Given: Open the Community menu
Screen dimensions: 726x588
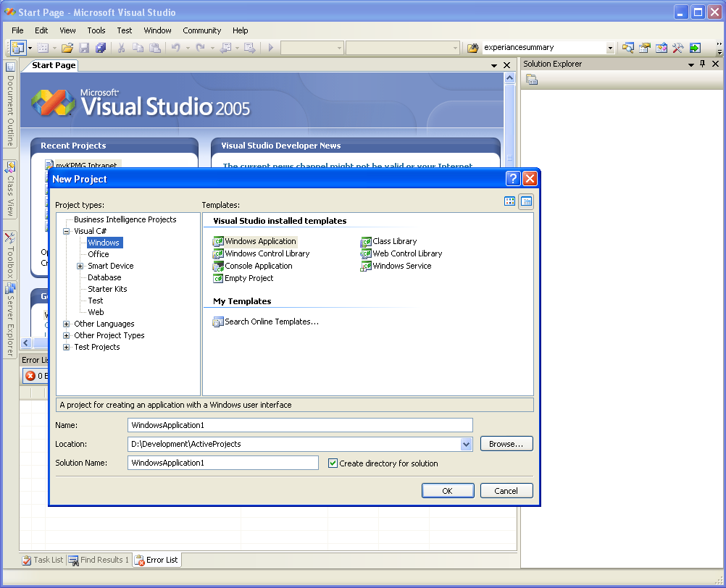Looking at the screenshot, I should pyautogui.click(x=202, y=30).
